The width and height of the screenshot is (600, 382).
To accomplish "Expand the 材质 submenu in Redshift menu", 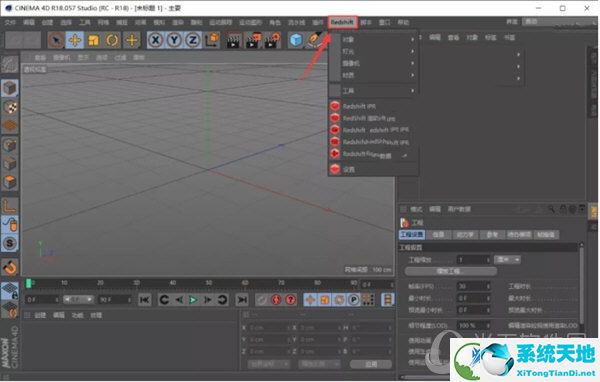I will point(373,75).
